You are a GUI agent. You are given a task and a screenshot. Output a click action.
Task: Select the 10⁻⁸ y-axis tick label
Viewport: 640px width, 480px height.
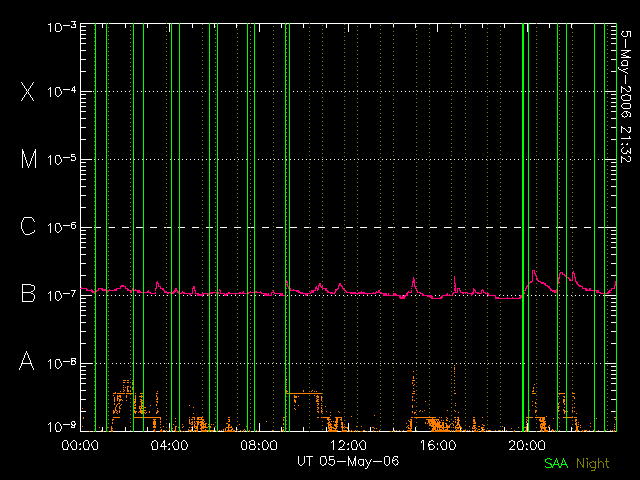click(62, 362)
